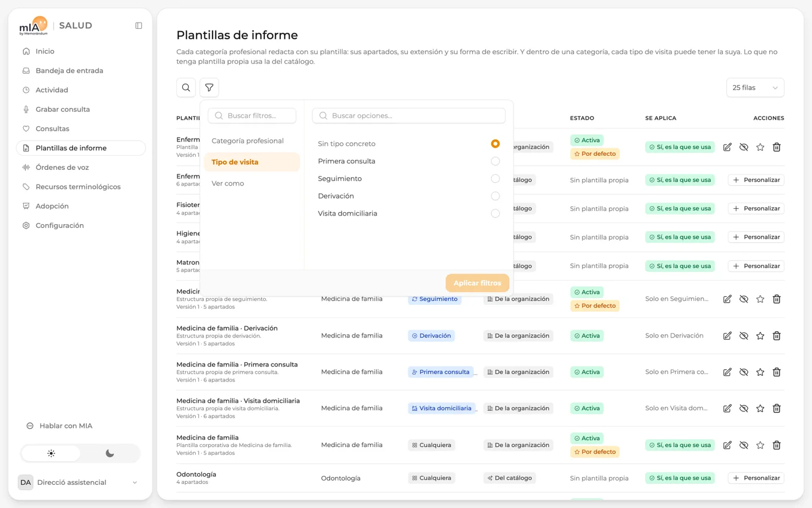Image resolution: width=812 pixels, height=508 pixels.
Task: Click the mIA Salud logo
Action: 55,25
